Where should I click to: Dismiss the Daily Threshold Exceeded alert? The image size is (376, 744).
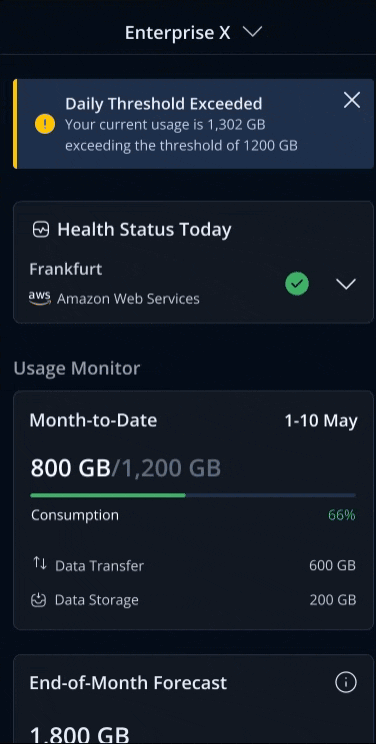[x=351, y=101]
